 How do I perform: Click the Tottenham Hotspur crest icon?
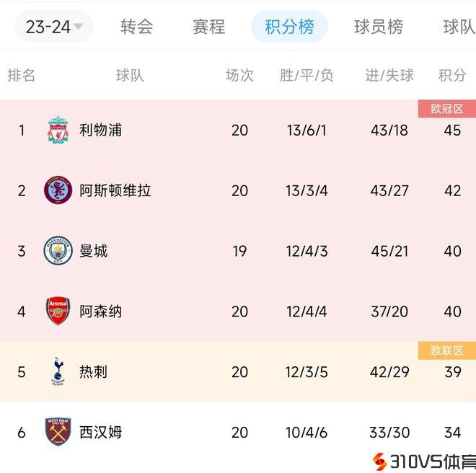tap(58, 372)
